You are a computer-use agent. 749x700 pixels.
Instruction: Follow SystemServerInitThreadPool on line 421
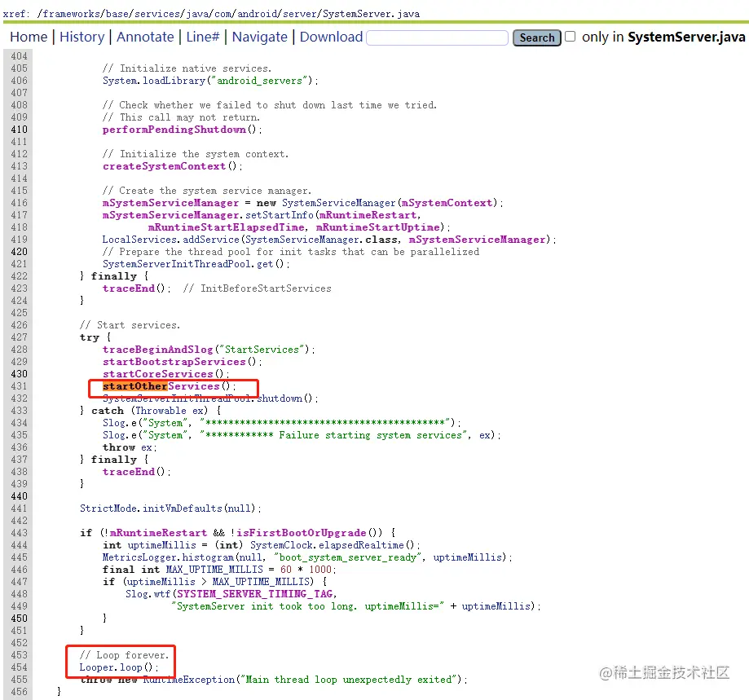(176, 264)
